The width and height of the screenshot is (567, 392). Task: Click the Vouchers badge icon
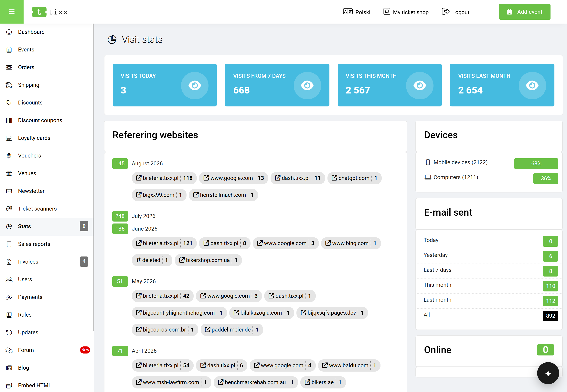(9, 156)
